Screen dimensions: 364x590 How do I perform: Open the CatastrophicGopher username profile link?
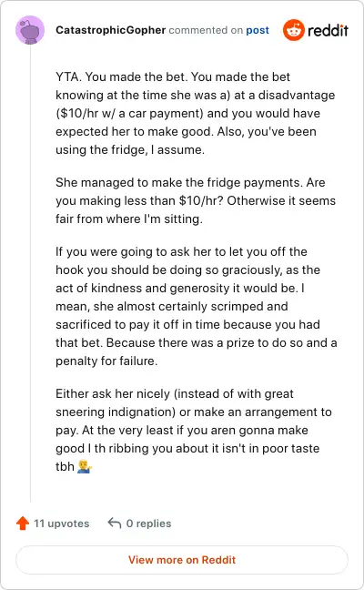(x=110, y=30)
